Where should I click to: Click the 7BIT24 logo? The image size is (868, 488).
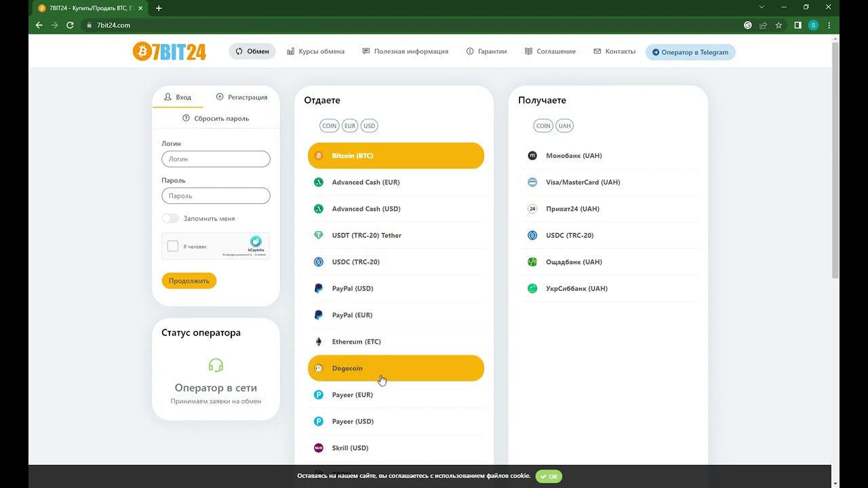tap(170, 52)
